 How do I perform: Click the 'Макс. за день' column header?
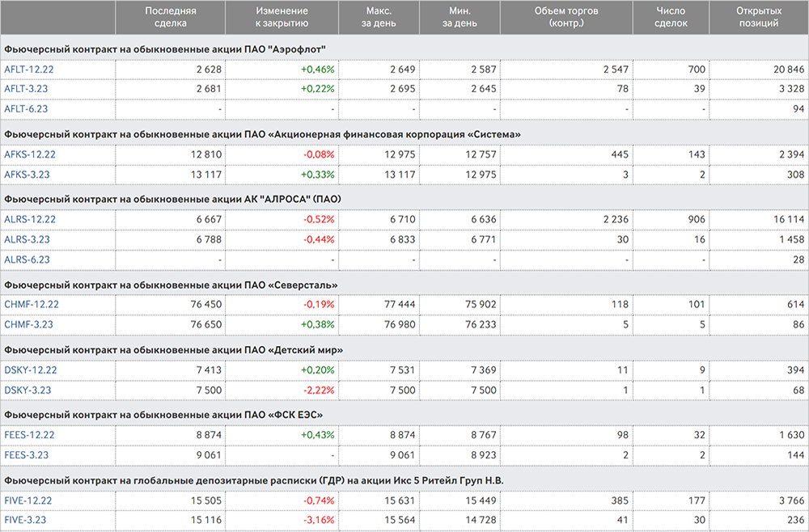379,17
